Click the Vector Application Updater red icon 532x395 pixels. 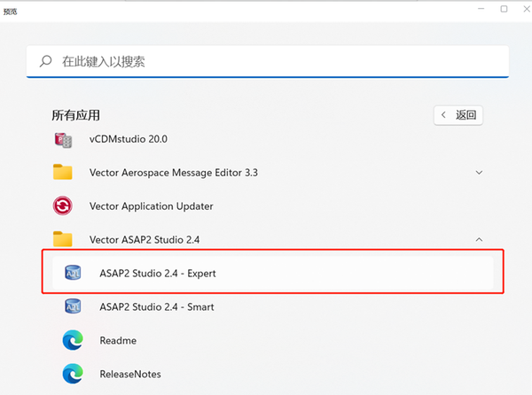[x=63, y=206]
